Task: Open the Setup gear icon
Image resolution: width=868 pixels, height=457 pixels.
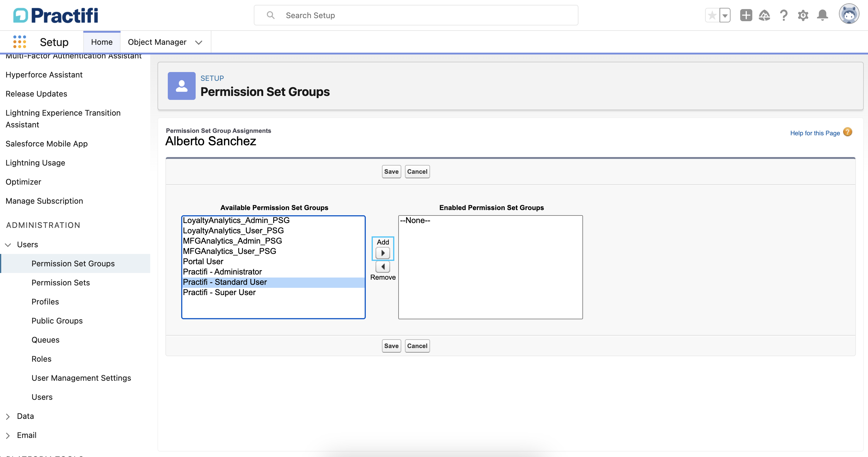Action: tap(803, 15)
